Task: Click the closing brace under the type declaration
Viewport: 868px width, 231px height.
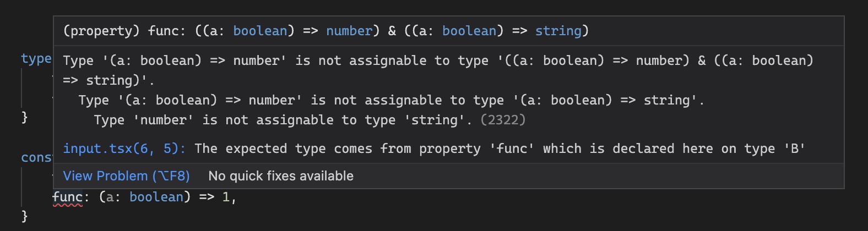Action: pyautogui.click(x=24, y=117)
